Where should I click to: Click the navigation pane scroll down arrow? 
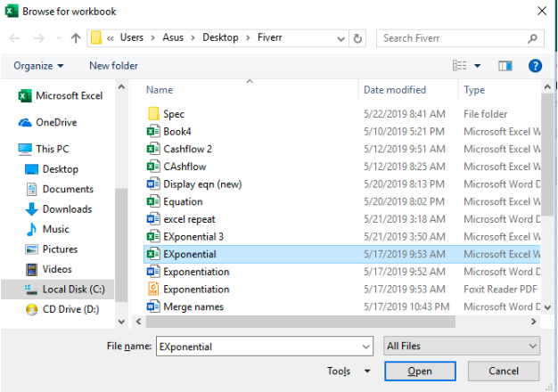coord(121,322)
